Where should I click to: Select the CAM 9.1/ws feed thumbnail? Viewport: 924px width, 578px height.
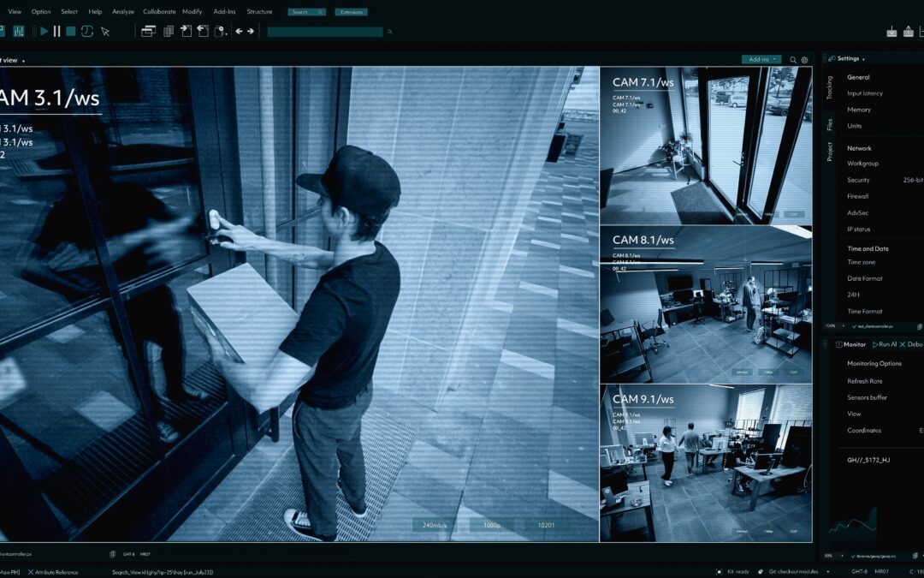[x=706, y=463]
